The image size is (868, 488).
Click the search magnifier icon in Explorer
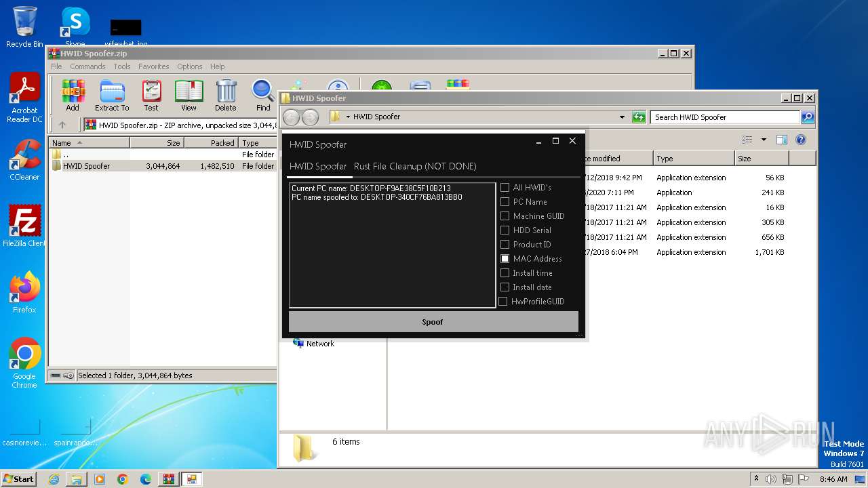(x=807, y=117)
